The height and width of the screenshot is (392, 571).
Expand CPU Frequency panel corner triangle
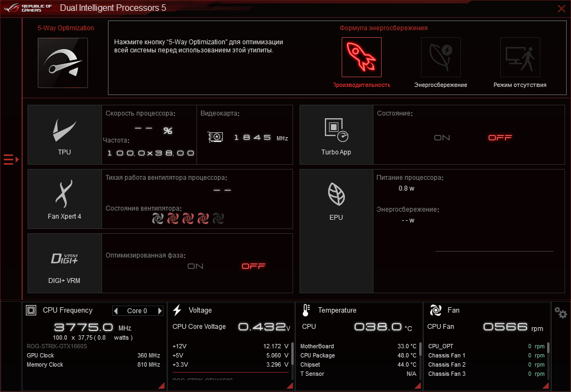coord(161,386)
